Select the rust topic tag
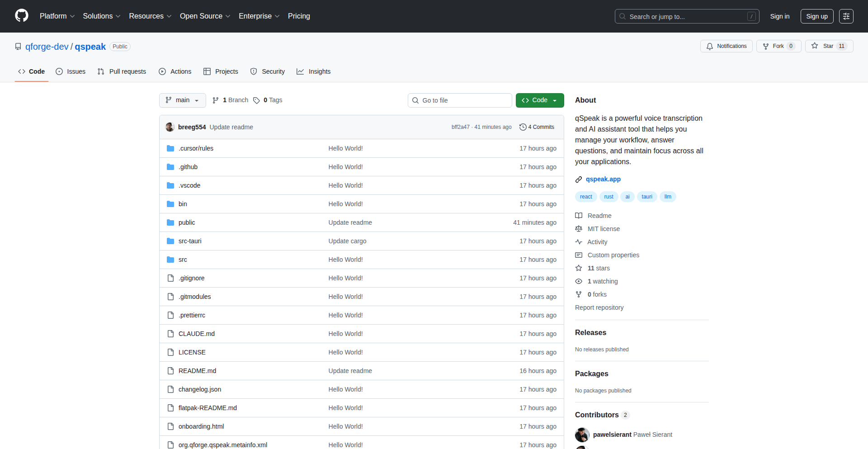 pos(609,197)
